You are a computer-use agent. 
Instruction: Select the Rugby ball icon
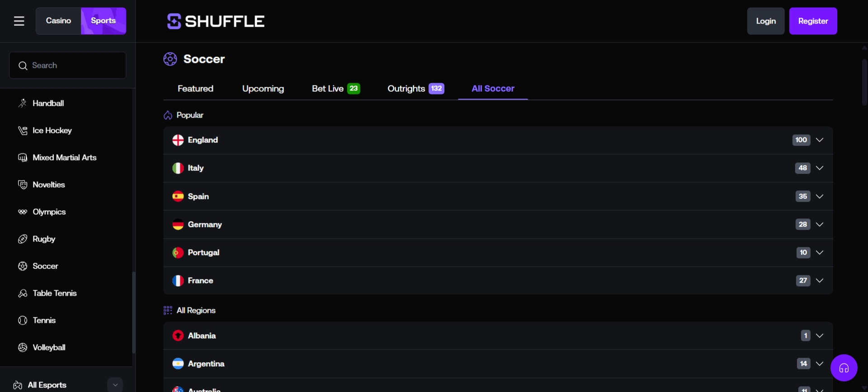point(23,239)
